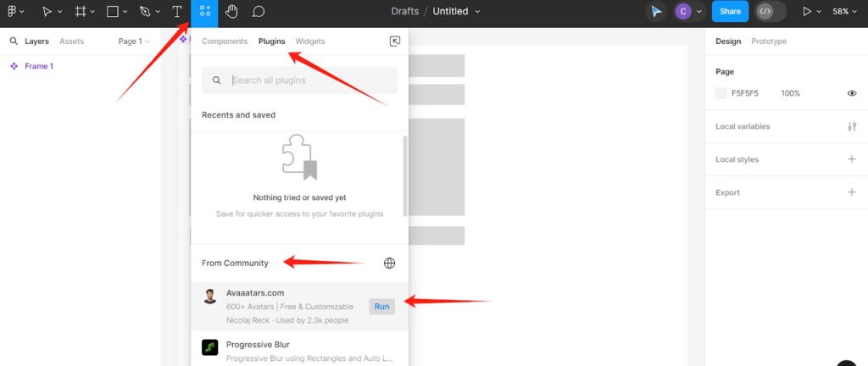Select the Rectangle shape tool

[x=113, y=12]
